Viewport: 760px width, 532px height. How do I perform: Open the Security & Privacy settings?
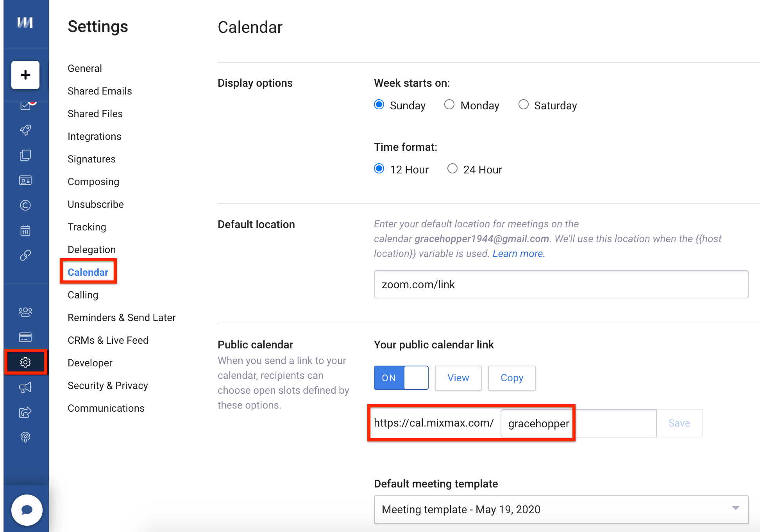pyautogui.click(x=108, y=386)
